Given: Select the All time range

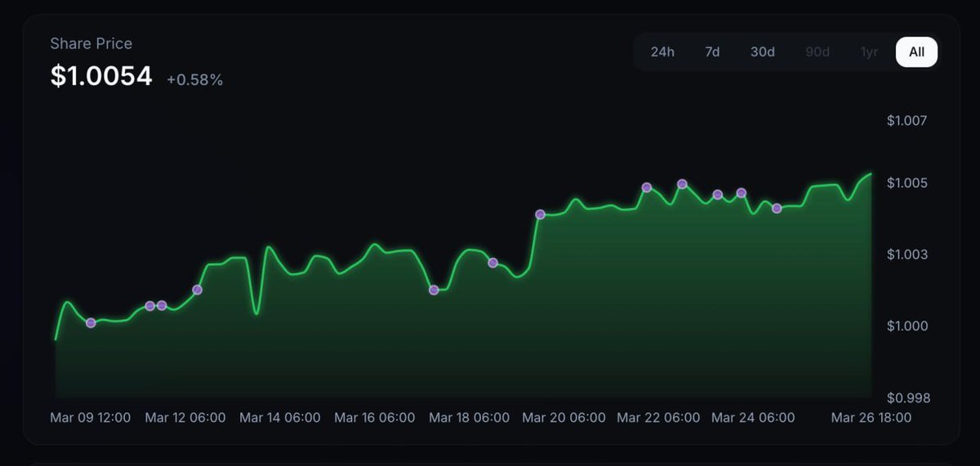Looking at the screenshot, I should pos(916,52).
